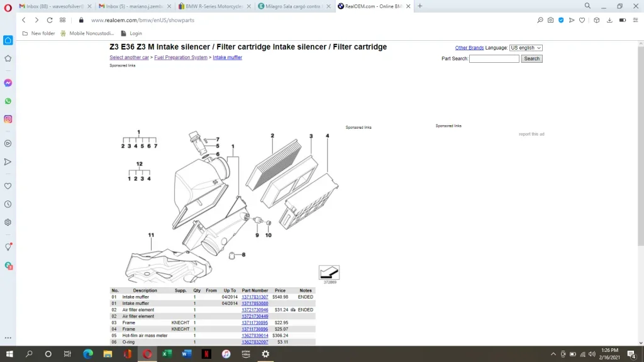
Task: Toggle the battery saver icon in toolbar
Action: pos(623,20)
